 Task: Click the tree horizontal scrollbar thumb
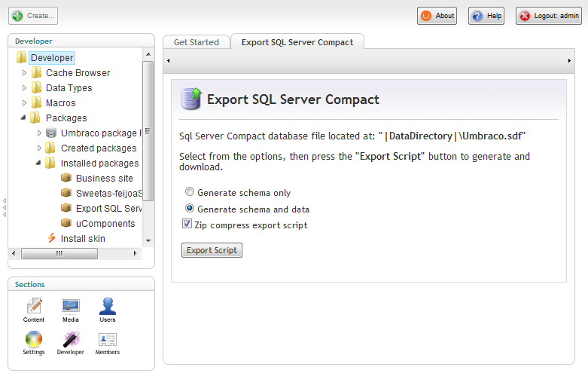coord(59,254)
